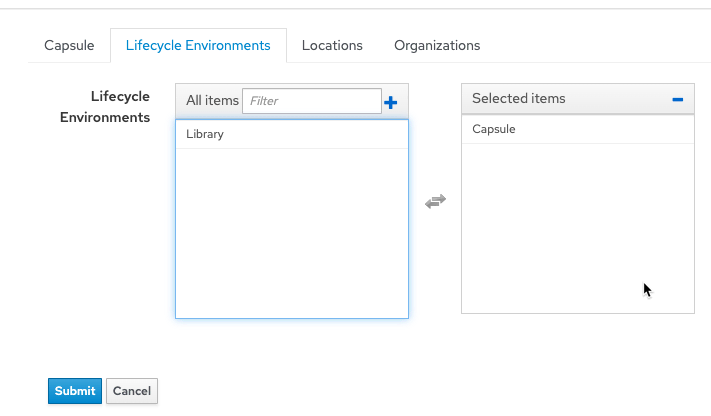The height and width of the screenshot is (416, 711).
Task: Click the Selected items header text
Action: [518, 99]
